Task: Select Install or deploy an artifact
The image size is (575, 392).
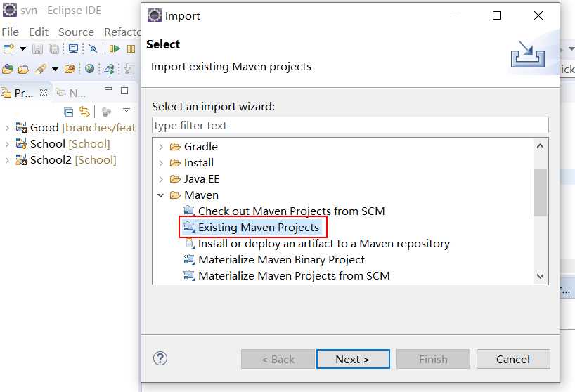Action: point(317,243)
